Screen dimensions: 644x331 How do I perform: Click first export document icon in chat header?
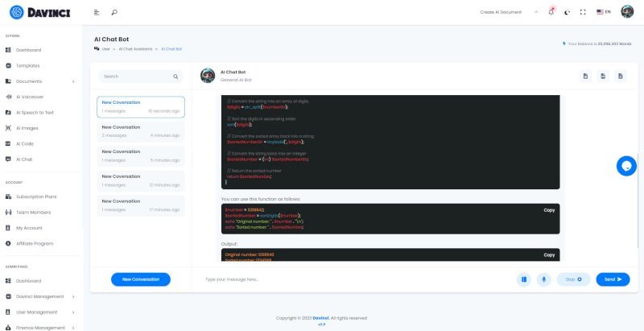click(585, 76)
